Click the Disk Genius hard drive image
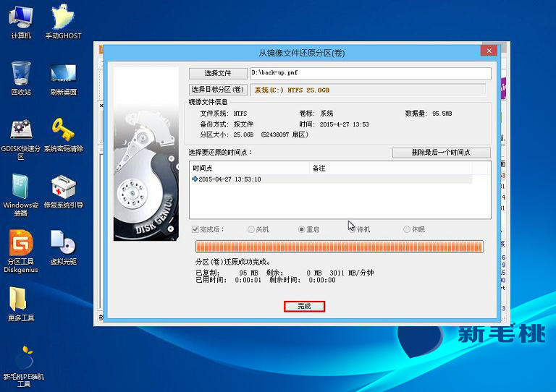Image resolution: width=556 pixels, height=392 pixels. click(x=146, y=154)
